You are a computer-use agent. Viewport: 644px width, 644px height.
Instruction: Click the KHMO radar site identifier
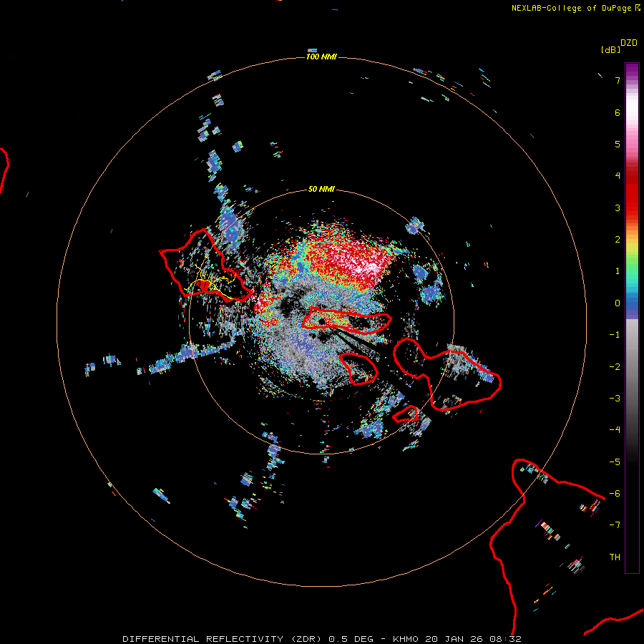(x=406, y=639)
